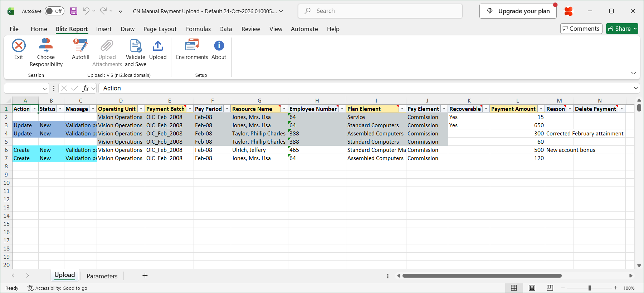Open the Pay Period filter dropdown

click(x=227, y=109)
